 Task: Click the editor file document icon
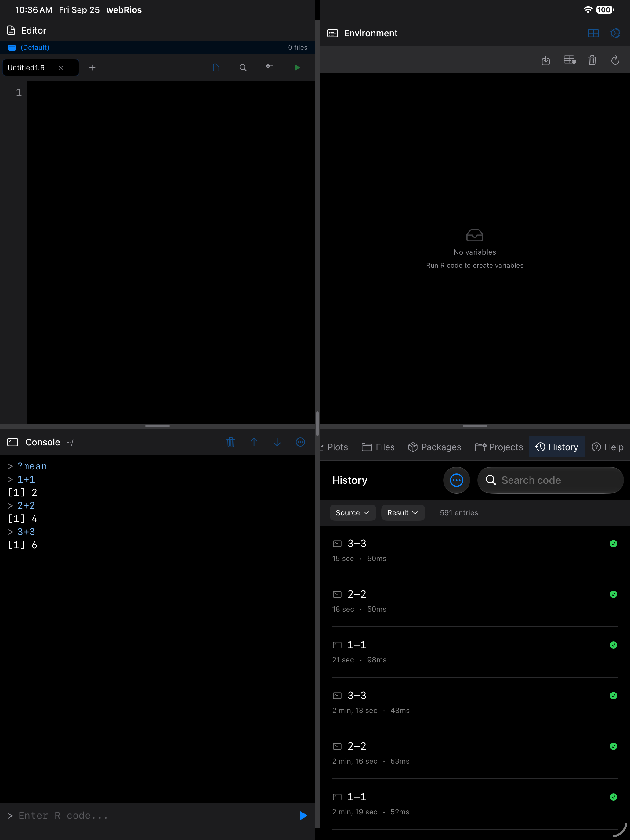coord(216,67)
